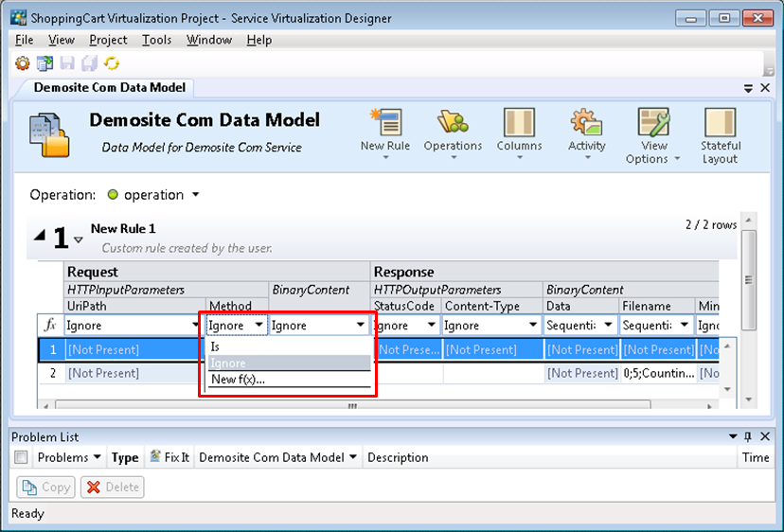Screen dimensions: 784x532
Task: Switch to Demosite Com Data Model tab
Action: tap(110, 87)
